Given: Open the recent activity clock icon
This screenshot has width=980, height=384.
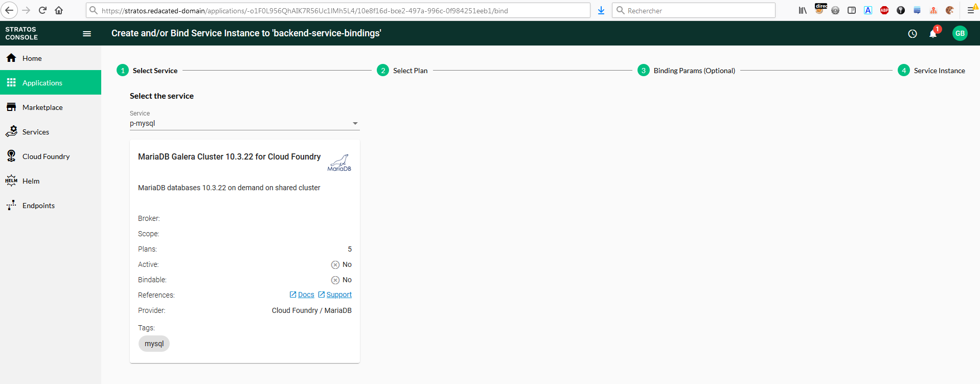Looking at the screenshot, I should pyautogui.click(x=913, y=34).
